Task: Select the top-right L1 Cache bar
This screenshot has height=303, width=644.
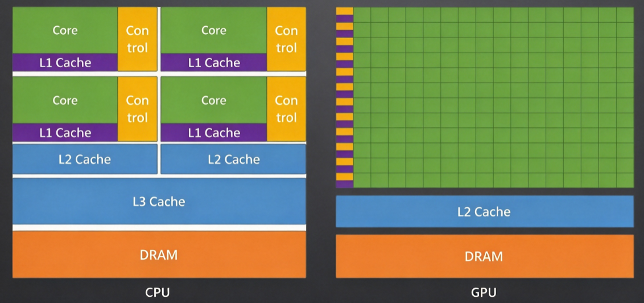Action: (213, 63)
